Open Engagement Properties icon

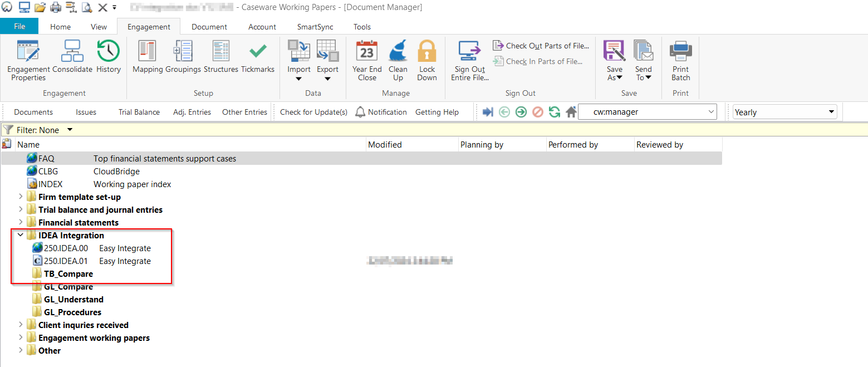(x=28, y=52)
